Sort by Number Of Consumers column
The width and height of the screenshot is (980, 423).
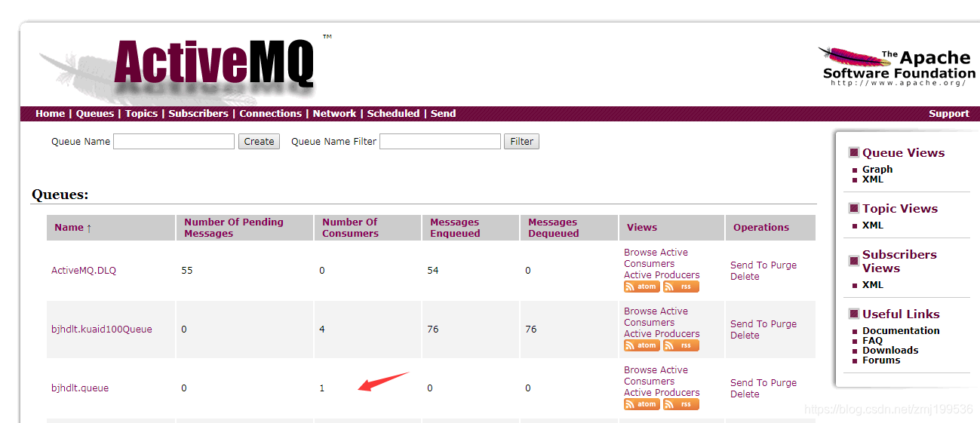click(x=350, y=228)
